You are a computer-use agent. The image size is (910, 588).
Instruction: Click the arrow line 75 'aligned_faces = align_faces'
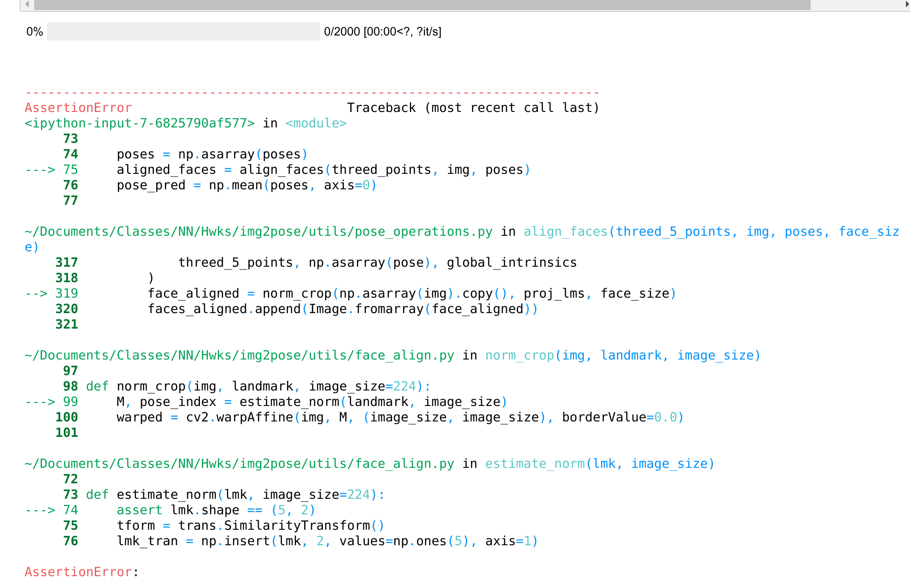[323, 170]
